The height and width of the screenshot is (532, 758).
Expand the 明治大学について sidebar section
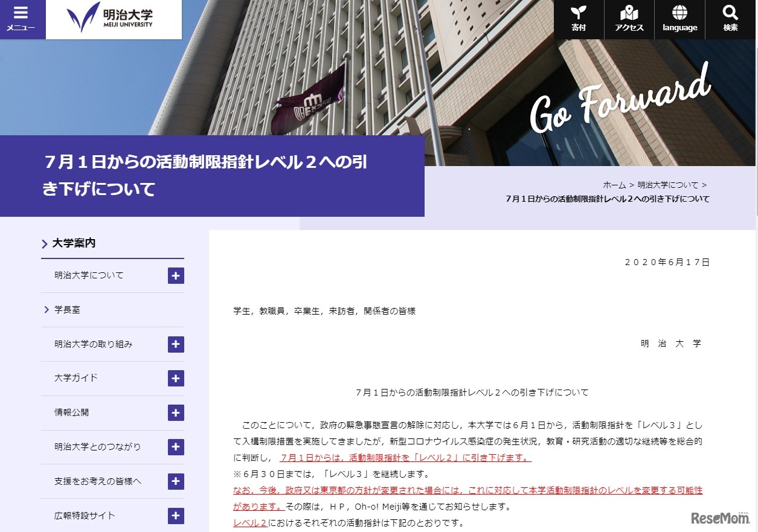175,275
